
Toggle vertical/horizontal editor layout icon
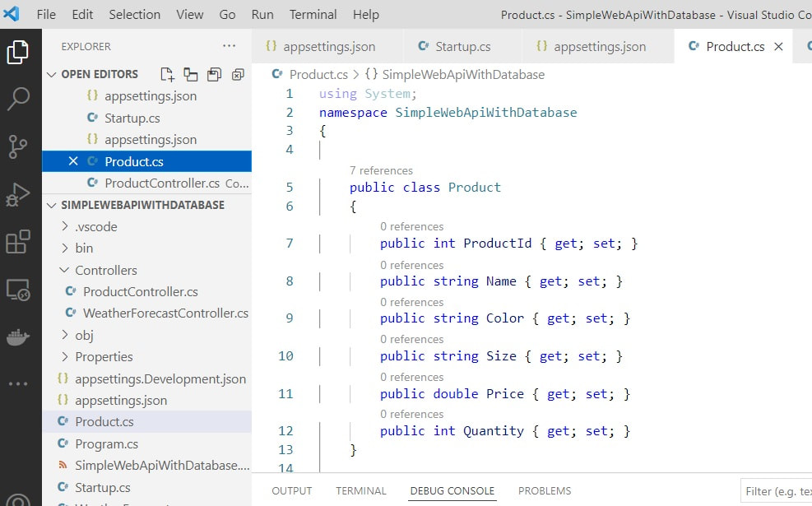191,75
